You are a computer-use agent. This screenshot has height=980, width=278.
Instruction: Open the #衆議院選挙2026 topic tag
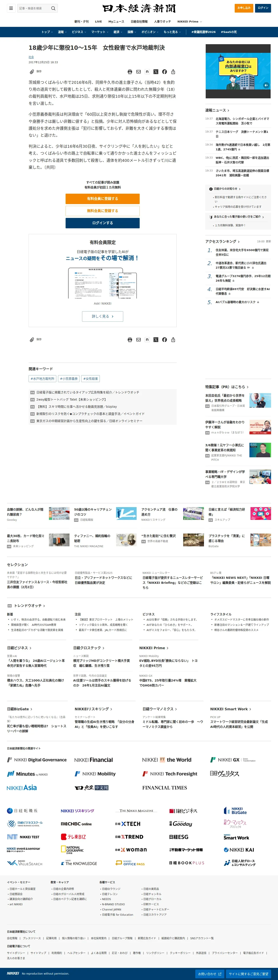(204, 32)
